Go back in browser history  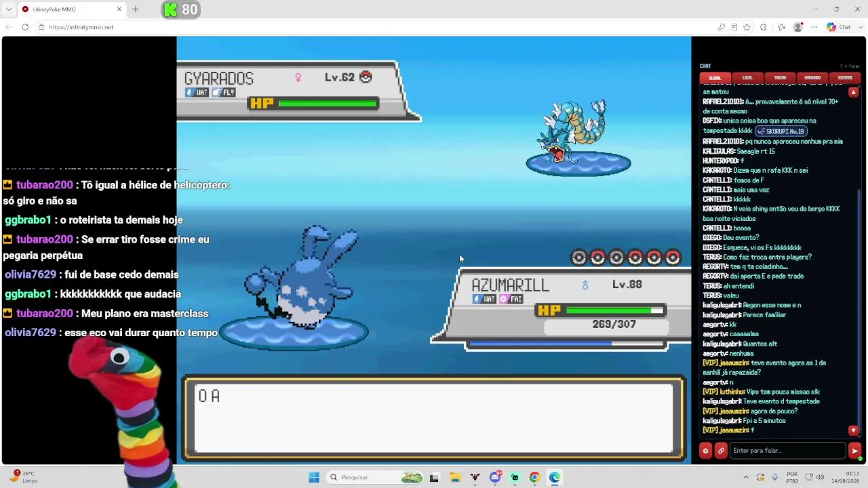coord(9,27)
